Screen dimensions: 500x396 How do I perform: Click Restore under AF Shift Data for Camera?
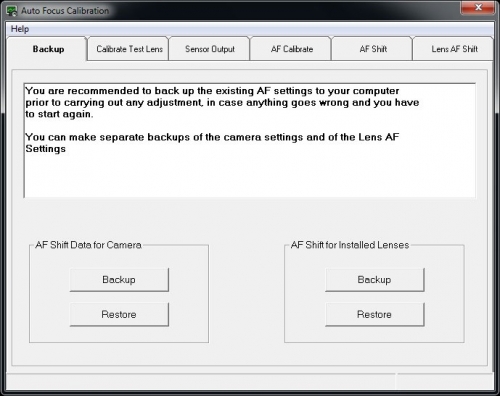coord(119,314)
